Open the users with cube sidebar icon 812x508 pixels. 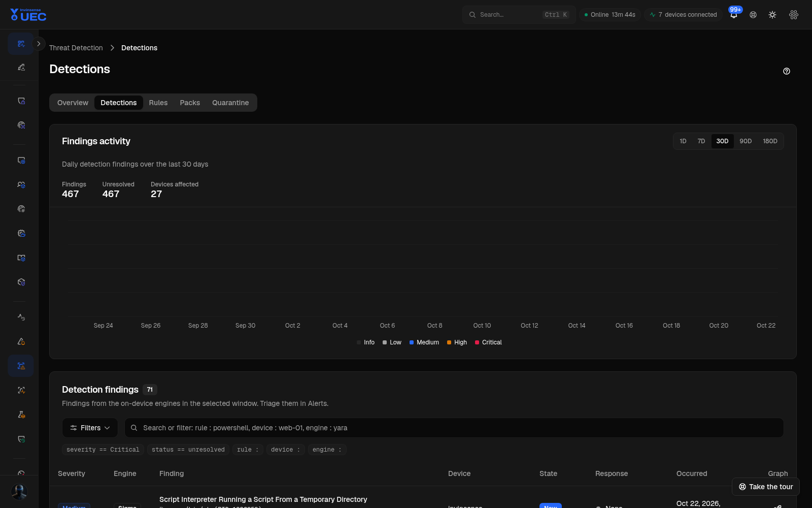pos(21,184)
